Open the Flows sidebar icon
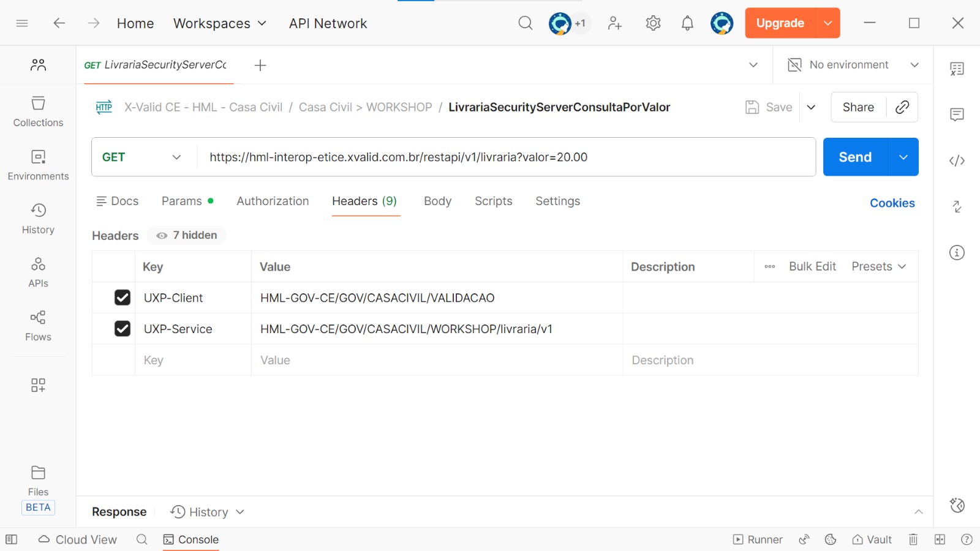980x551 pixels. pyautogui.click(x=38, y=326)
